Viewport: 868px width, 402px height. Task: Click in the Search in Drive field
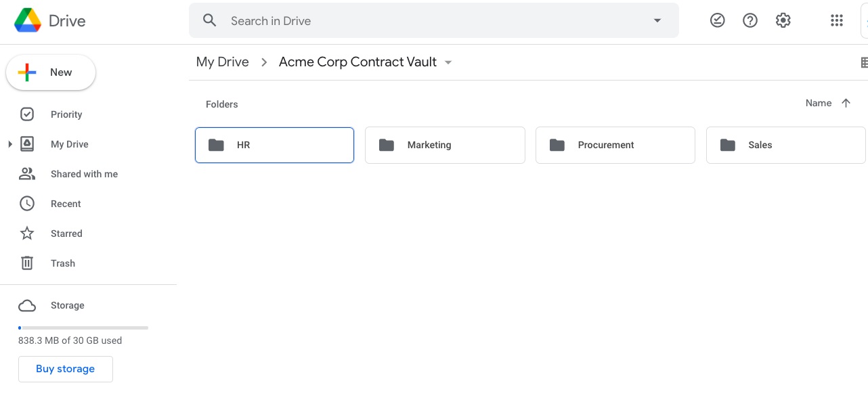433,20
